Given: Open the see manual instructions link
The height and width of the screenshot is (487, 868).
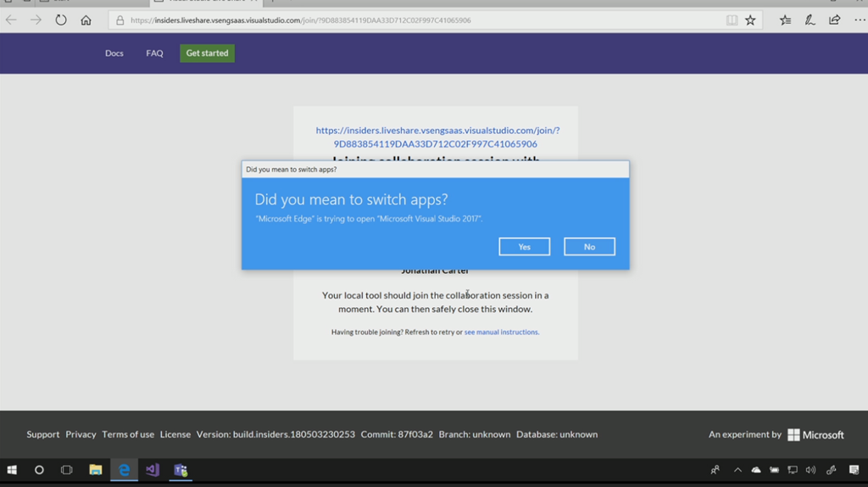Looking at the screenshot, I should [502, 332].
